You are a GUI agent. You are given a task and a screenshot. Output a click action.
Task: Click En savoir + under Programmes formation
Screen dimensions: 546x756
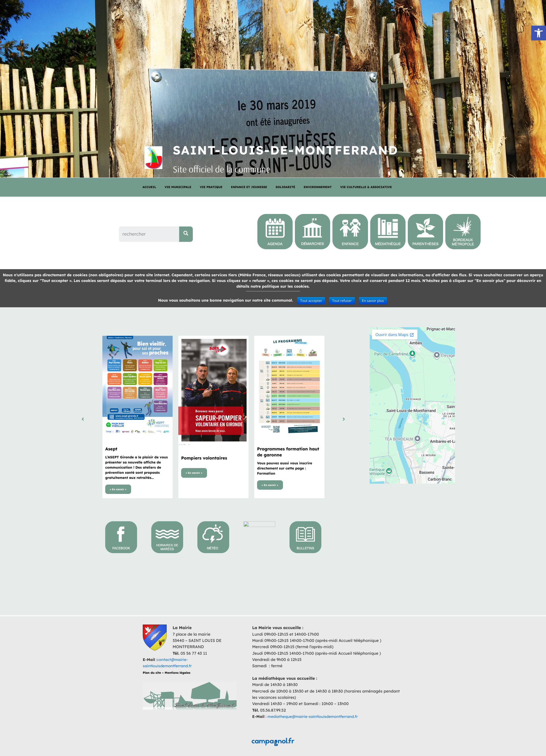[x=270, y=485]
